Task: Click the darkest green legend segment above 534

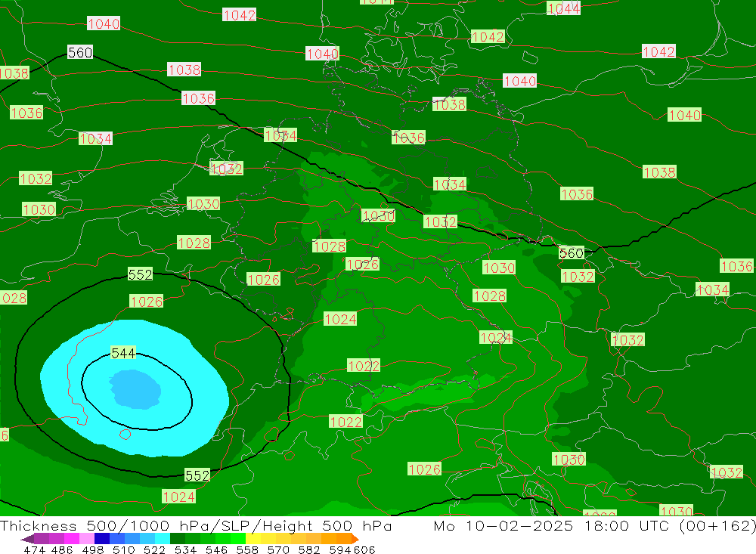Action: click(x=178, y=539)
